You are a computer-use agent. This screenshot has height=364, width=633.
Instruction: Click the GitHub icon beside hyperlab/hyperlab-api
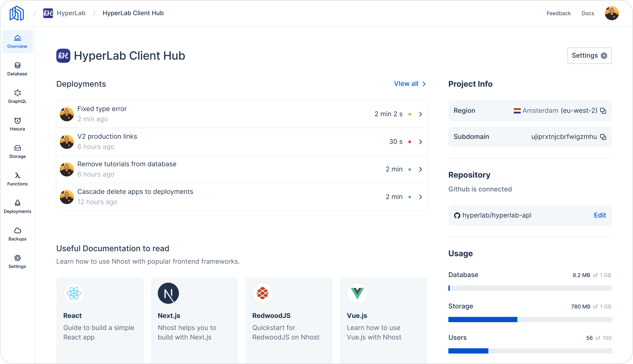click(457, 215)
